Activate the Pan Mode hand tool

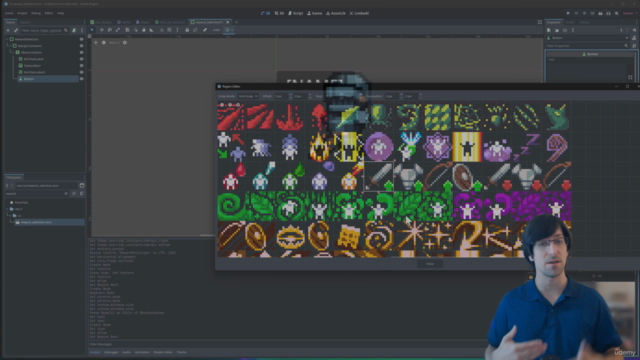144,30
